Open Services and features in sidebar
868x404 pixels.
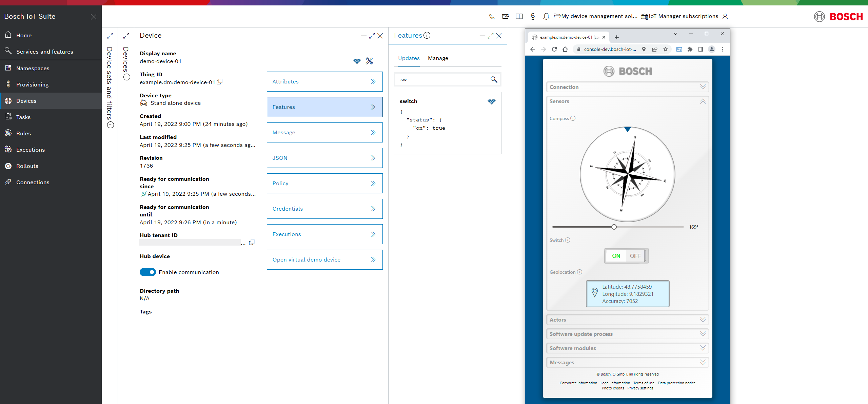[51, 52]
